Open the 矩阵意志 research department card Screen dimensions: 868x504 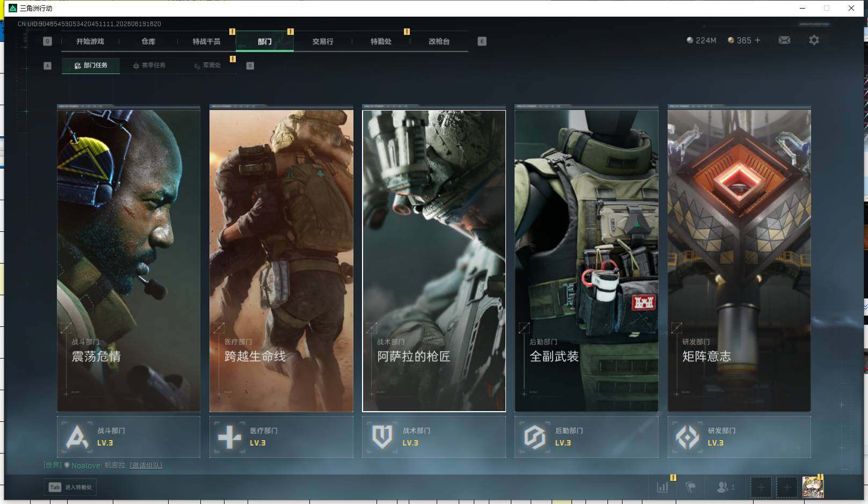pyautogui.click(x=739, y=261)
